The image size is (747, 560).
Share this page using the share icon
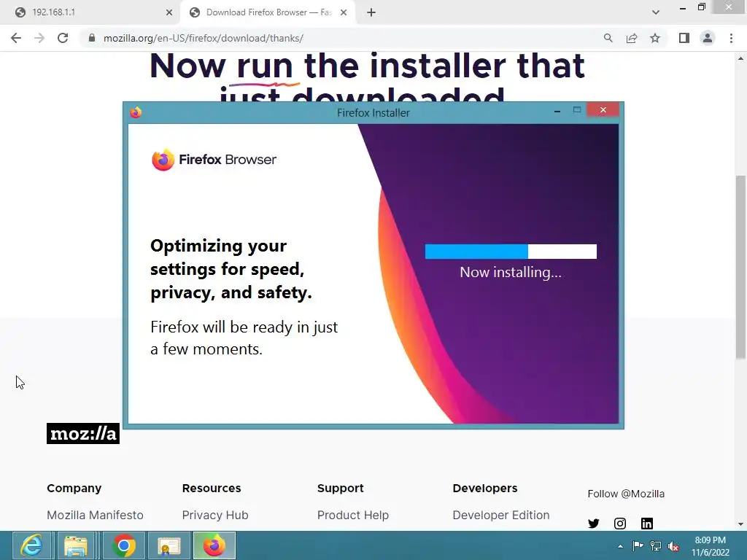click(632, 38)
